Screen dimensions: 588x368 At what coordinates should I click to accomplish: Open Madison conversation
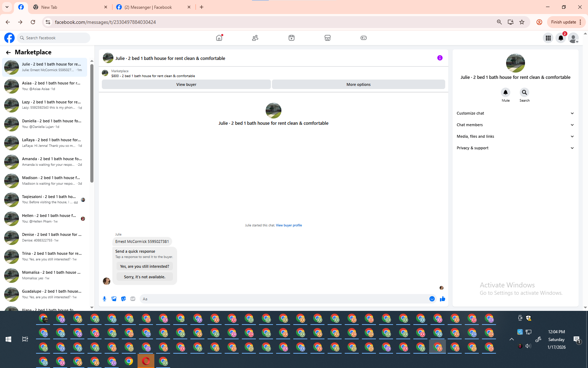click(45, 180)
